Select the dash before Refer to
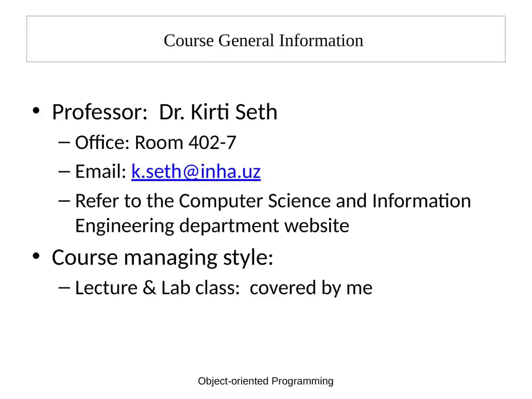 [x=64, y=201]
